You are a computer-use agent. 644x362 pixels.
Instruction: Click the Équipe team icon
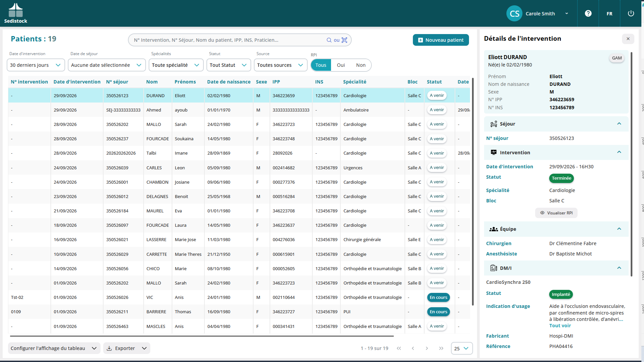pos(493,229)
